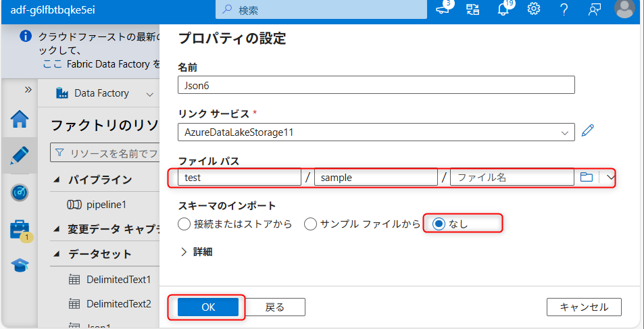
Task: Collapse the データセット tree section
Action: pyautogui.click(x=57, y=254)
